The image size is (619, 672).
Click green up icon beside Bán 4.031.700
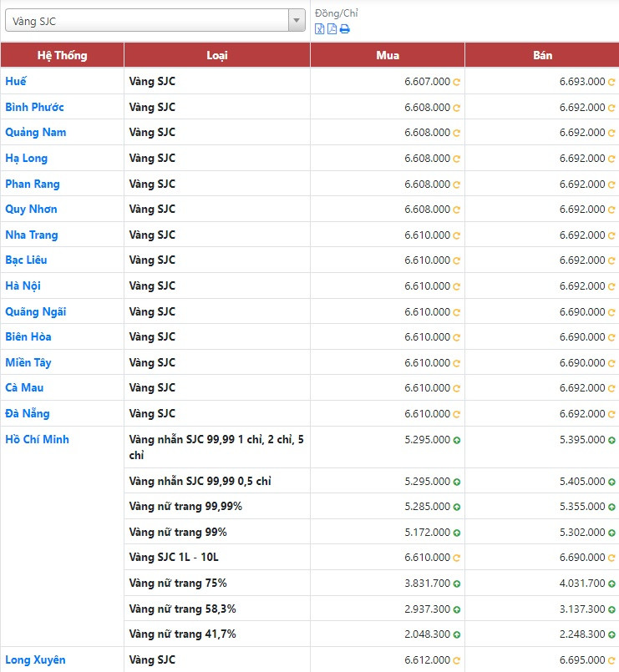pos(611,584)
